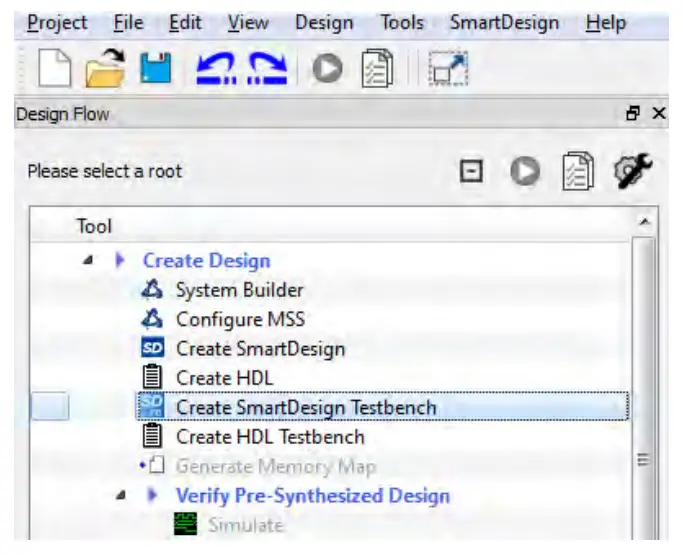Click the Design Flow vertical scrollbar up arrow
Image resolution: width=683 pixels, height=555 pixels.
645,221
